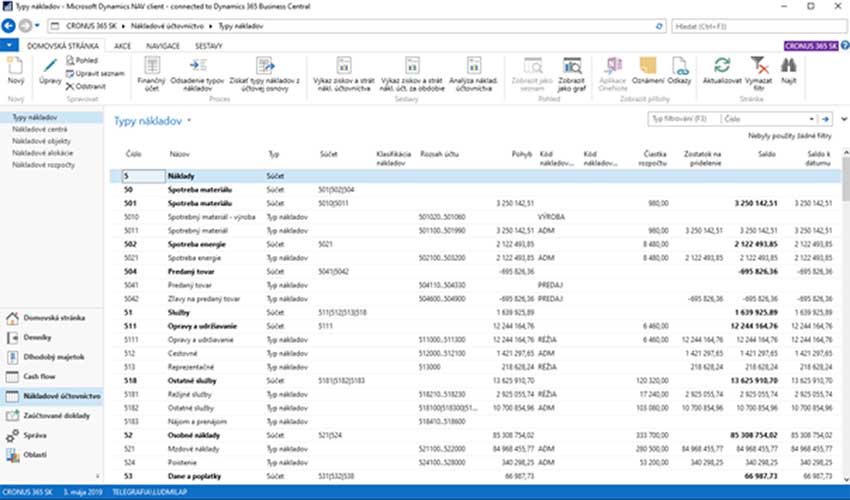Click the address bar refresh icon
The width and height of the screenshot is (850, 500).
(659, 25)
